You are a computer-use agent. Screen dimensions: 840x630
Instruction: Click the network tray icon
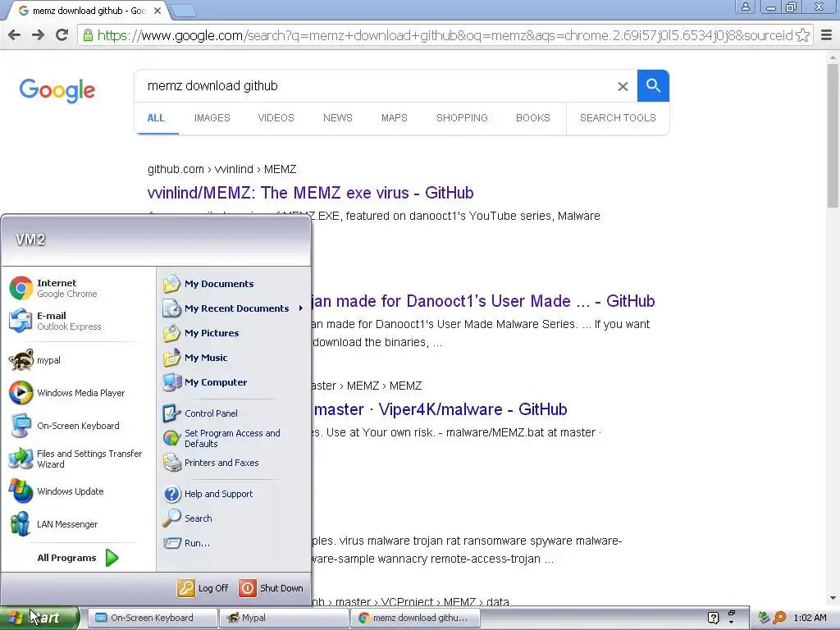point(765,618)
